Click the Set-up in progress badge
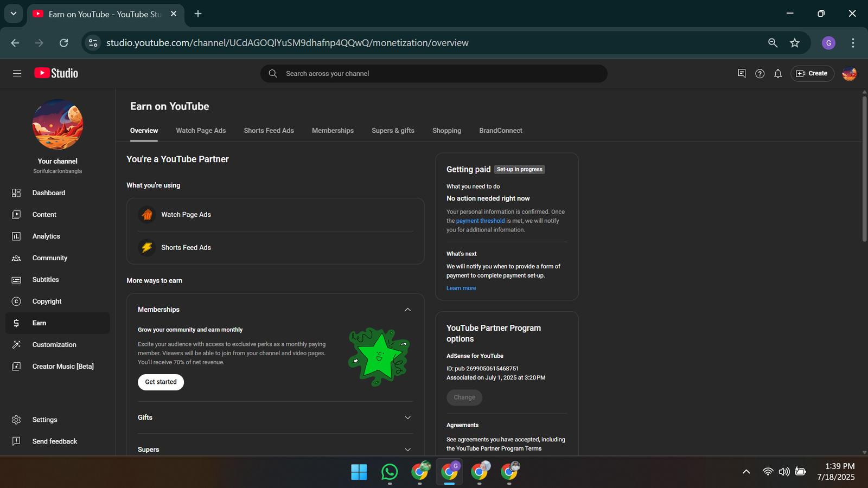The height and width of the screenshot is (488, 868). (x=520, y=170)
